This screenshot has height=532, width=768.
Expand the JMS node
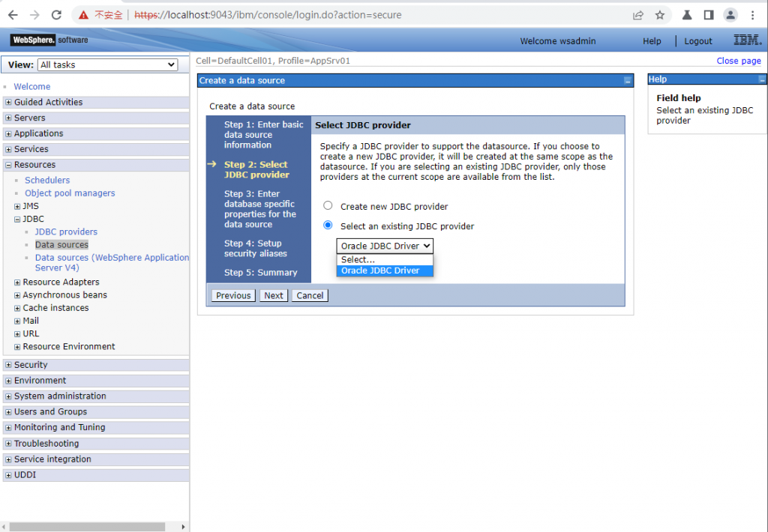coord(17,207)
